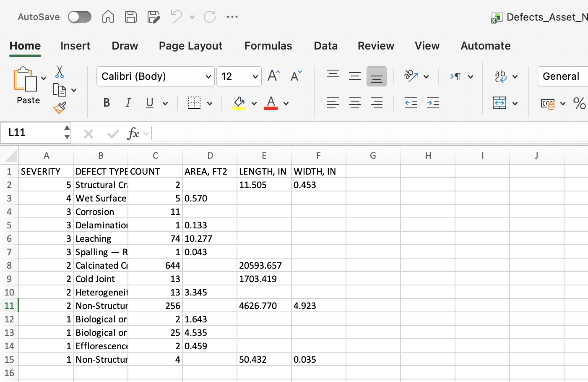Click the Select All corner triangle
Screen dimensions: 588x382
pos(10,156)
